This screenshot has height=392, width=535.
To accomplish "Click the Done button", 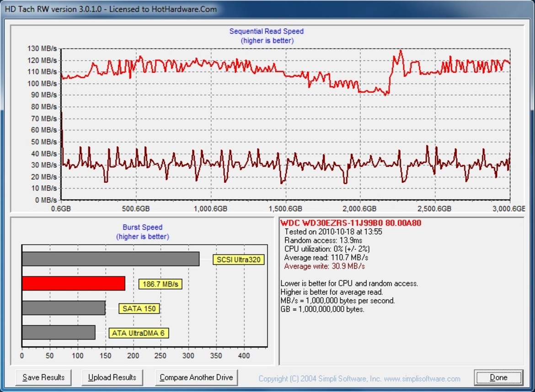I will tap(498, 377).
